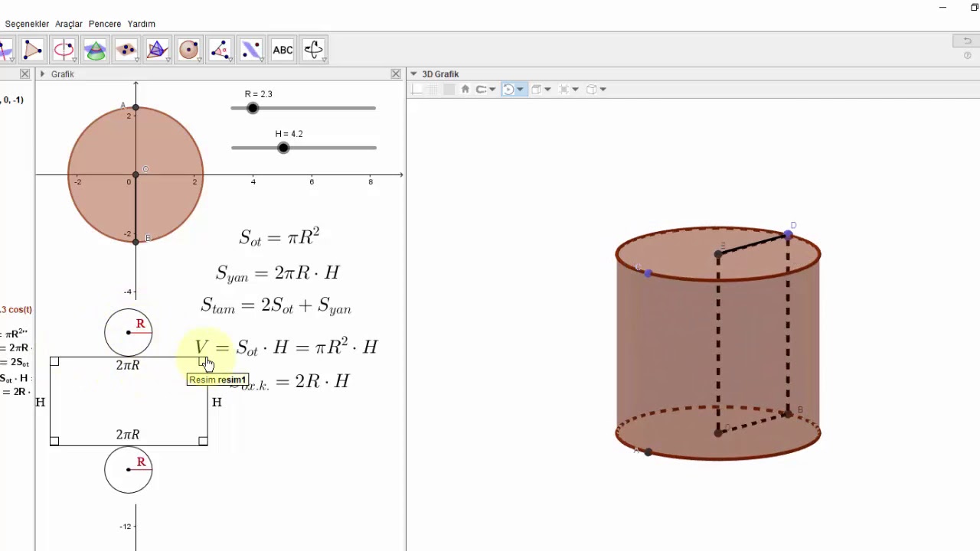The height and width of the screenshot is (551, 980).
Task: Click the S_yan = 2πR · H formula
Action: click(277, 273)
